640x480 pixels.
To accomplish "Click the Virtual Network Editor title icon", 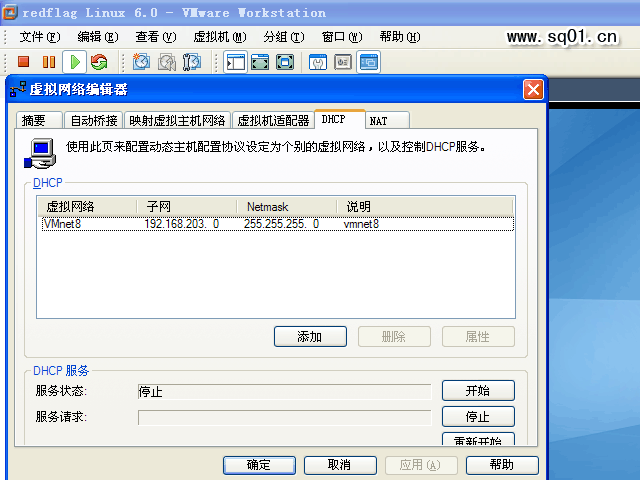I will pyautogui.click(x=18, y=89).
